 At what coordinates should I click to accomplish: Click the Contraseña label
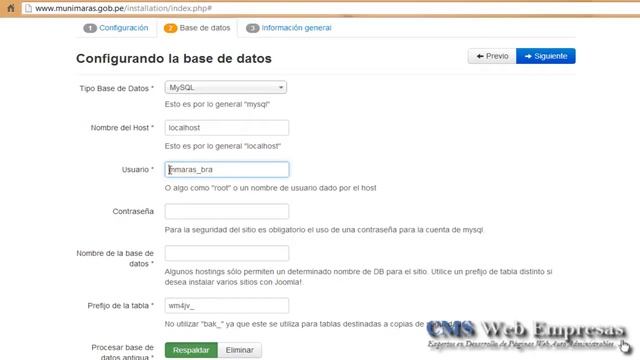[133, 211]
